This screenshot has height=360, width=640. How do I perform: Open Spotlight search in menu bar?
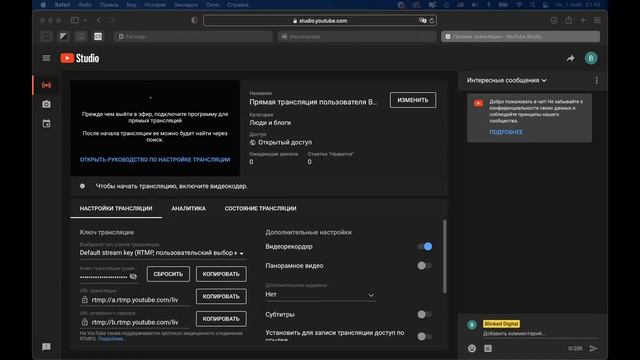tap(533, 5)
